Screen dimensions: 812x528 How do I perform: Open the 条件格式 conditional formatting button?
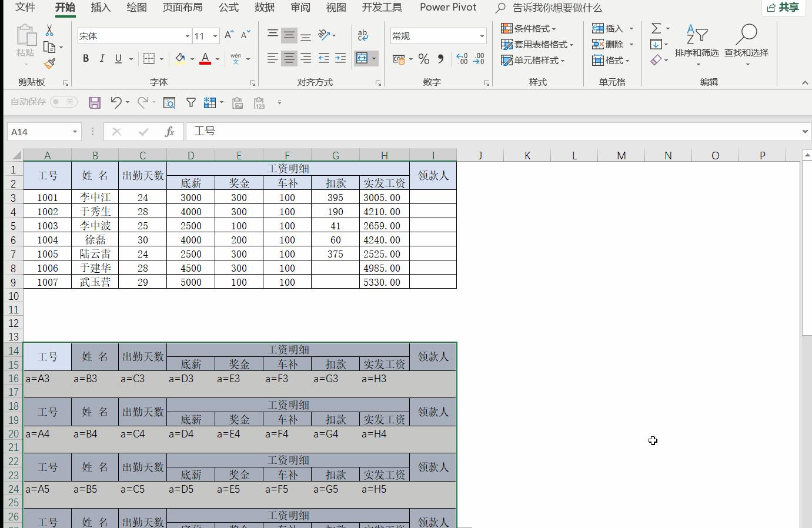tap(529, 28)
